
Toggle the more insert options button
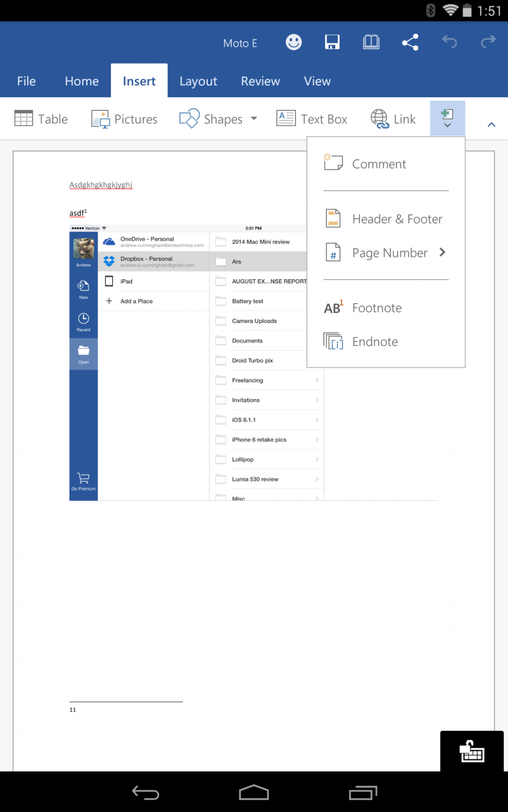[447, 119]
